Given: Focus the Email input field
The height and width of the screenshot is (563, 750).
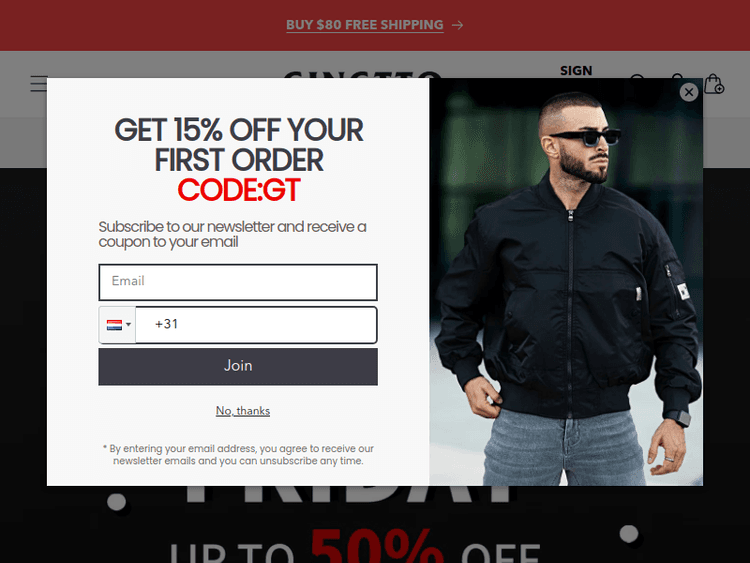Looking at the screenshot, I should pyautogui.click(x=238, y=282).
